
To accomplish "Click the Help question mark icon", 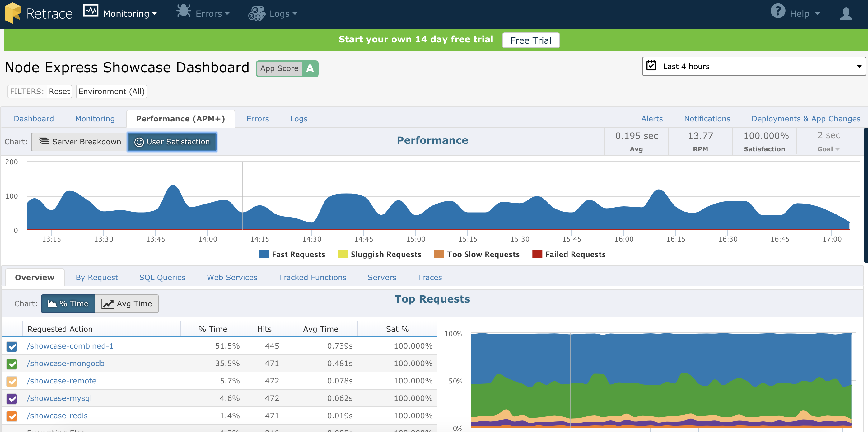I will (x=778, y=11).
